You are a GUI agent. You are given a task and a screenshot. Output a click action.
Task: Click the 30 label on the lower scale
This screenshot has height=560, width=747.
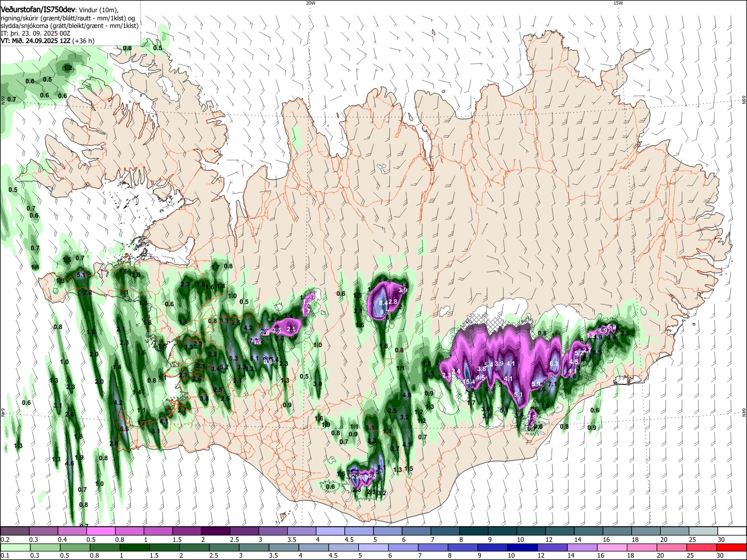(721, 556)
